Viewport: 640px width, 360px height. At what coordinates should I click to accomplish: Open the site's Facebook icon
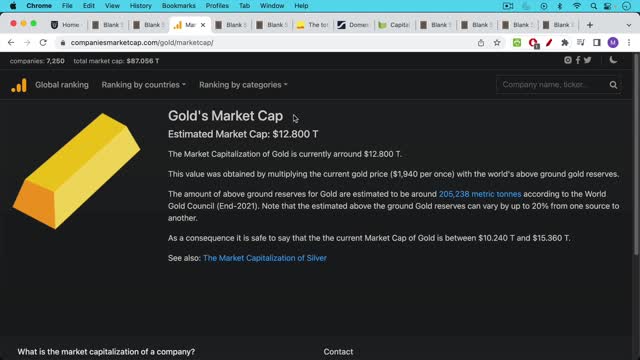578,60
